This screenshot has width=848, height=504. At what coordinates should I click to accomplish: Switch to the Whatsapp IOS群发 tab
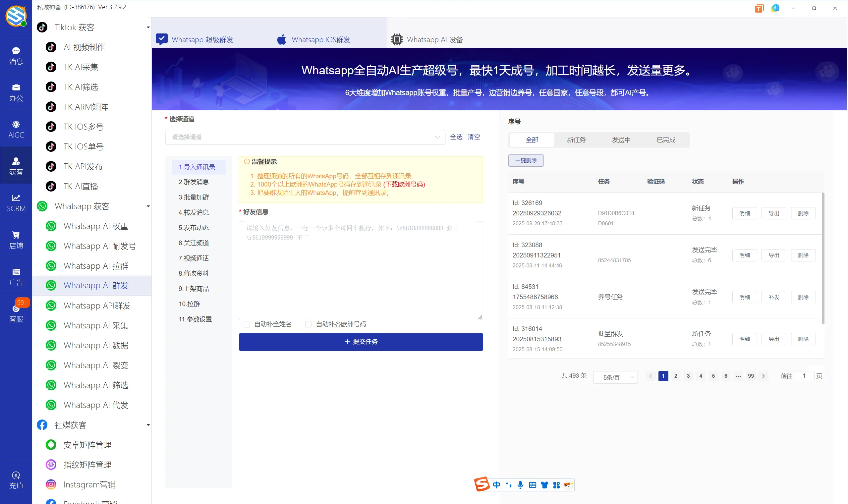pyautogui.click(x=320, y=39)
